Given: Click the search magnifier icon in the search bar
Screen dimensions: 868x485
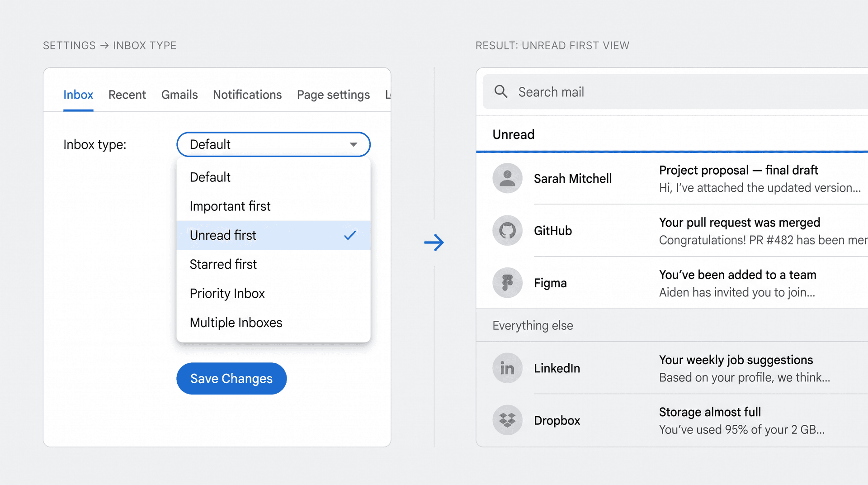Looking at the screenshot, I should [x=501, y=91].
